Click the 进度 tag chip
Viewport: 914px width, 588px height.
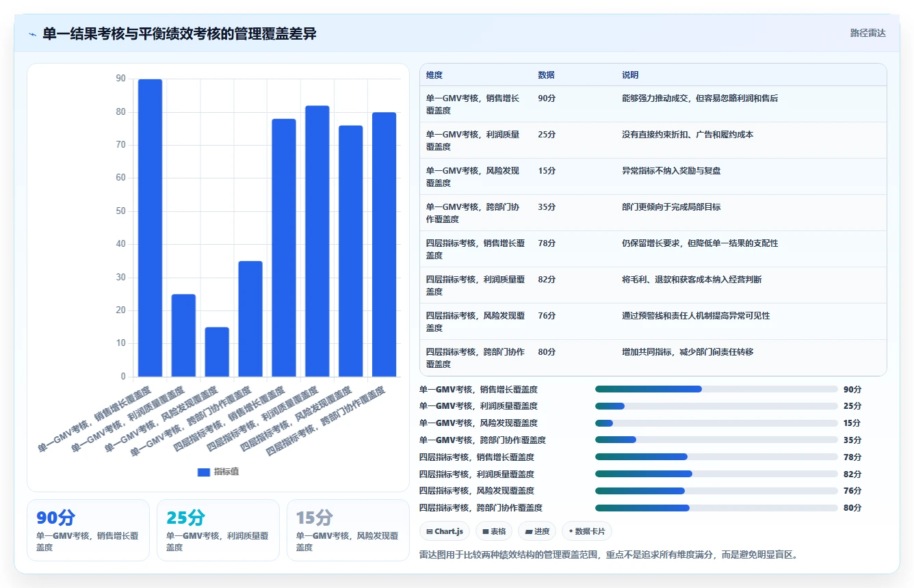point(537,531)
